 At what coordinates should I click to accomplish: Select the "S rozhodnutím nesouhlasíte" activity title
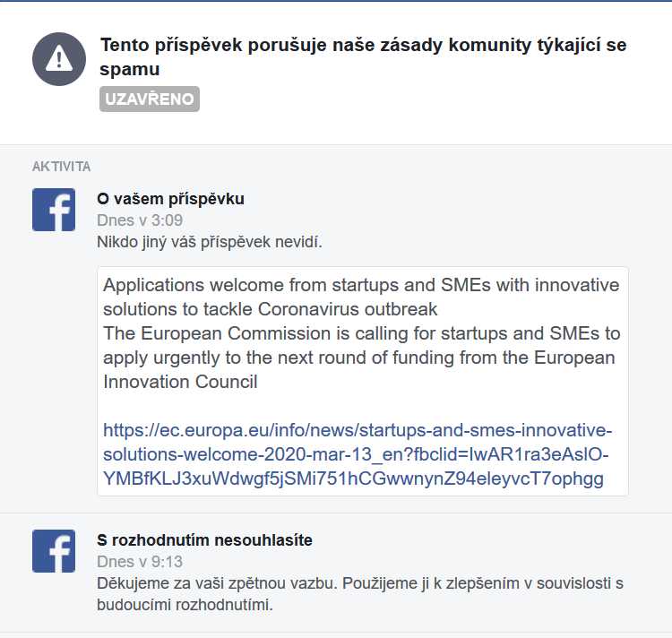click(204, 540)
